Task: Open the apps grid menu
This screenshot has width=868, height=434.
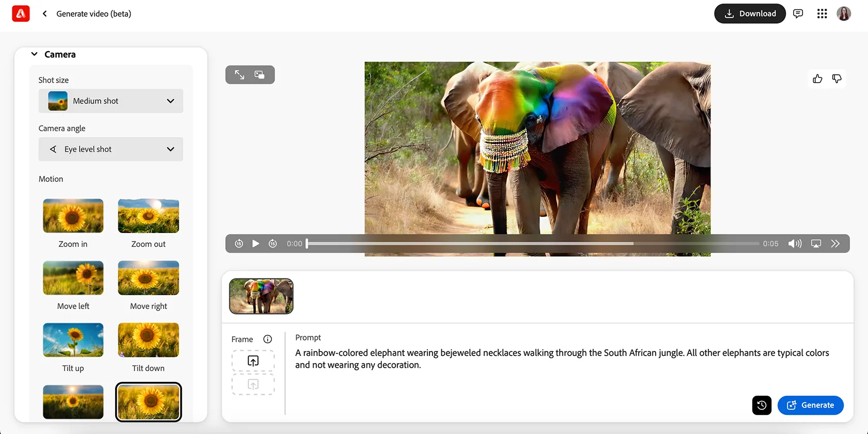Action: tap(822, 13)
